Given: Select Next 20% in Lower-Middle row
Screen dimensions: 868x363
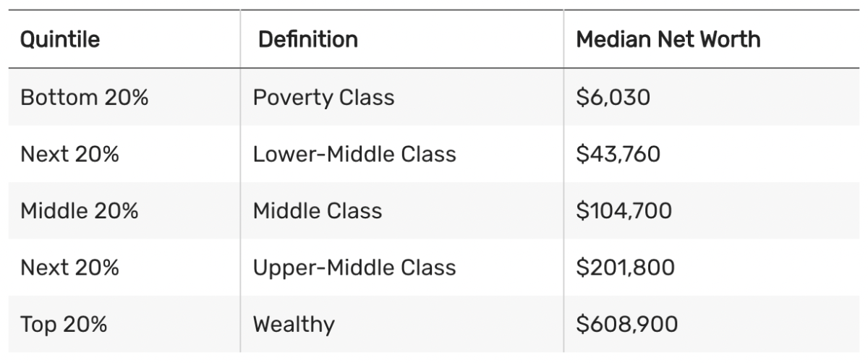Looking at the screenshot, I should tap(69, 154).
